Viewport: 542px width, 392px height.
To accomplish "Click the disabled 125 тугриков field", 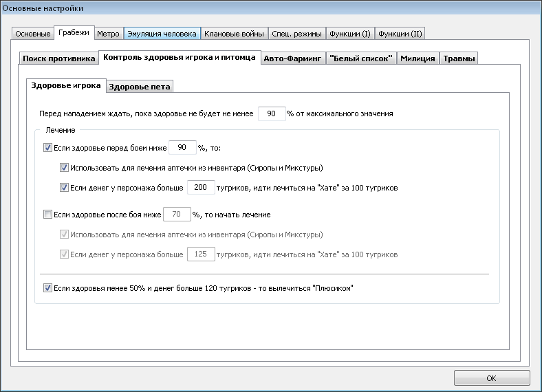I will point(201,254).
